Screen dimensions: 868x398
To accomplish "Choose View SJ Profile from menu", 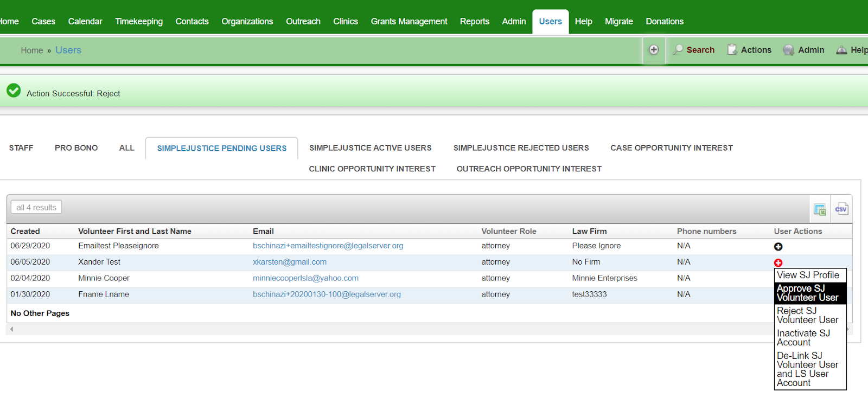I will click(x=810, y=275).
